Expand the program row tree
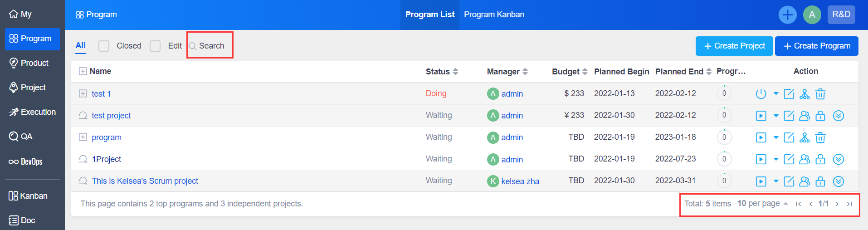 [x=83, y=137]
